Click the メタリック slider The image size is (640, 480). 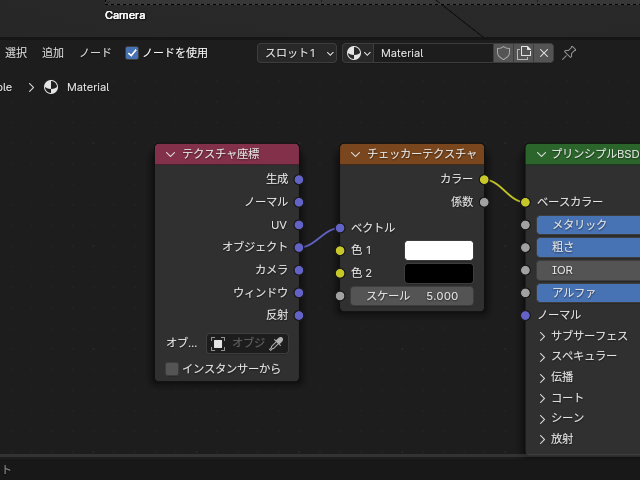(x=588, y=225)
